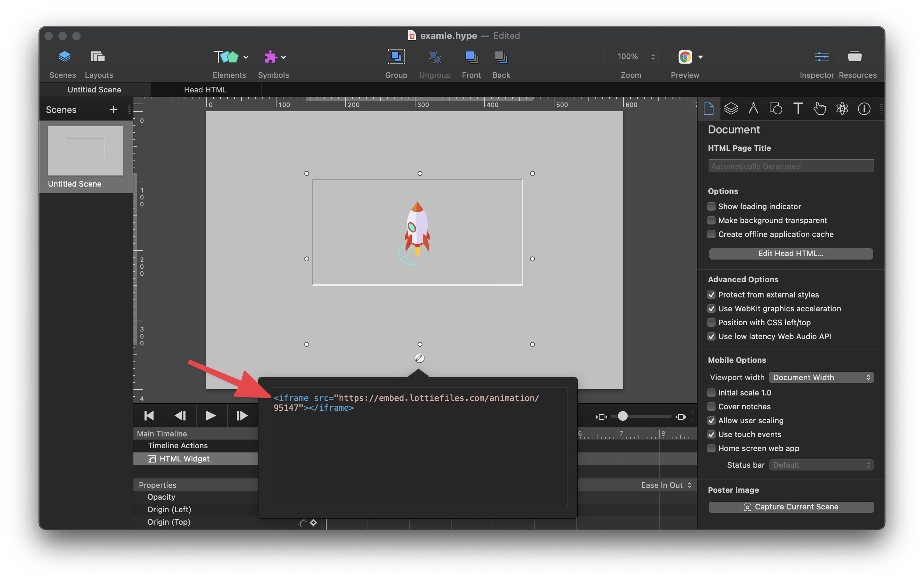Image resolution: width=924 pixels, height=581 pixels.
Task: Select Timeline Actions row
Action: (x=196, y=445)
